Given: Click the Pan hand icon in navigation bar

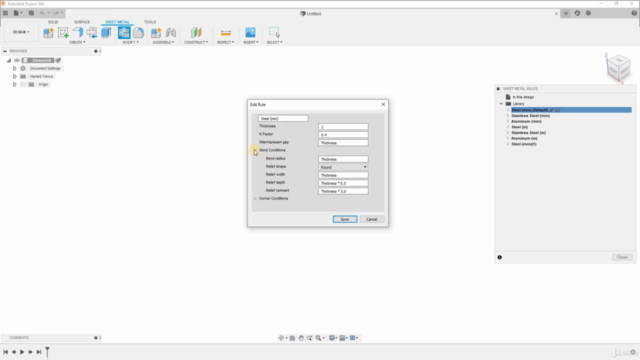Looking at the screenshot, I should click(x=301, y=338).
